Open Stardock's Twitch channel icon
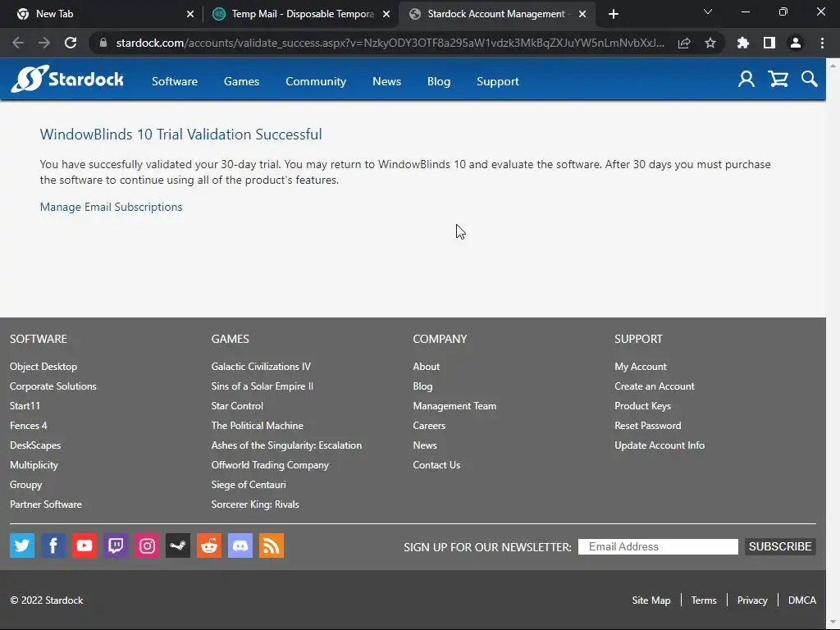This screenshot has width=840, height=630. (x=115, y=546)
